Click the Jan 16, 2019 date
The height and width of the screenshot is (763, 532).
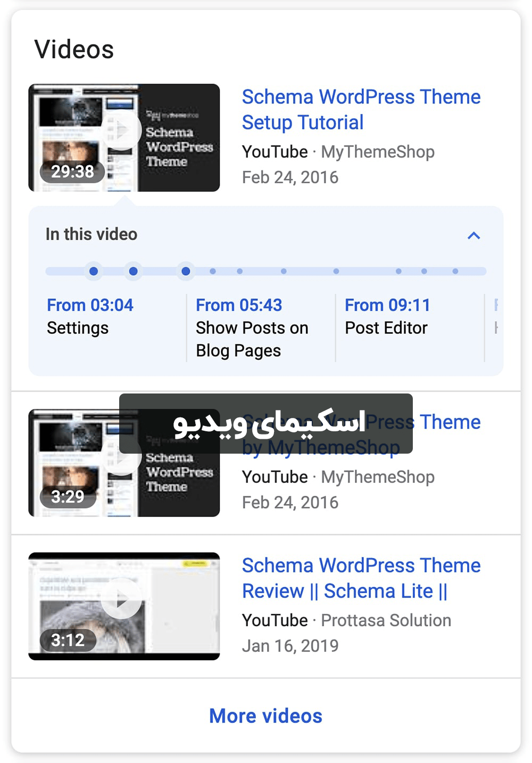pyautogui.click(x=290, y=646)
